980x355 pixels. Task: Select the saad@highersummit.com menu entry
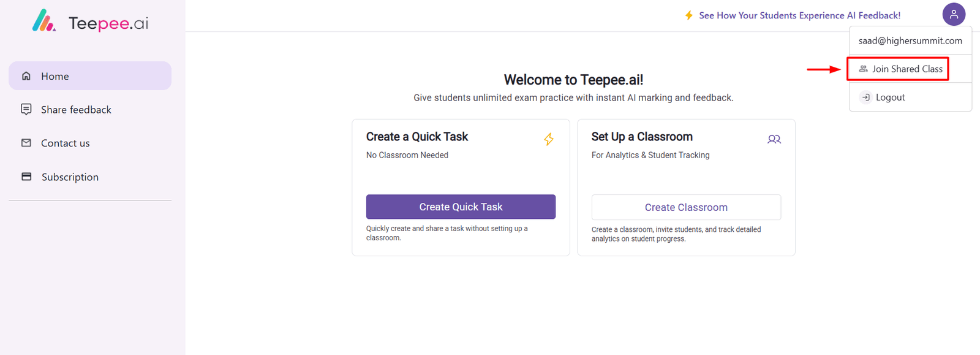click(x=910, y=40)
